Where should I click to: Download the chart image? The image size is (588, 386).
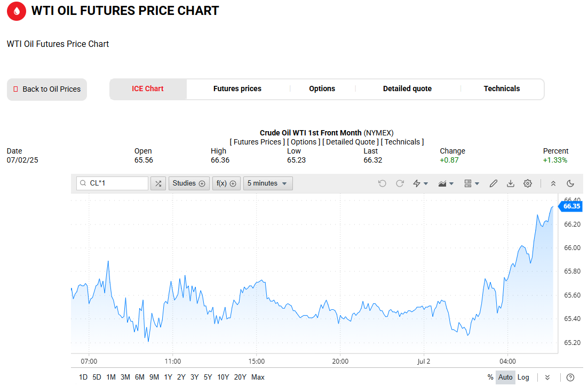[x=511, y=183]
